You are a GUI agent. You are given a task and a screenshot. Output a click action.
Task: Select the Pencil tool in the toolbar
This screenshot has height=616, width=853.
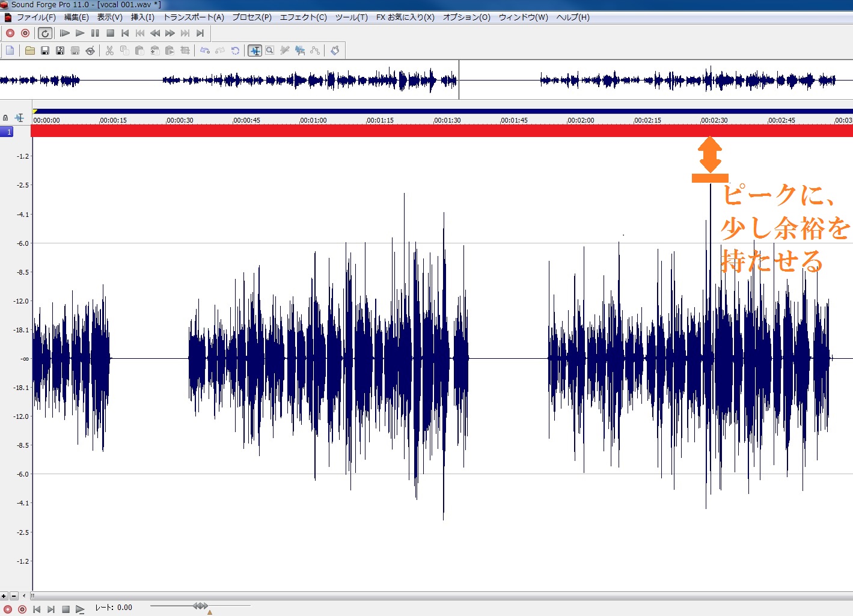tap(285, 50)
